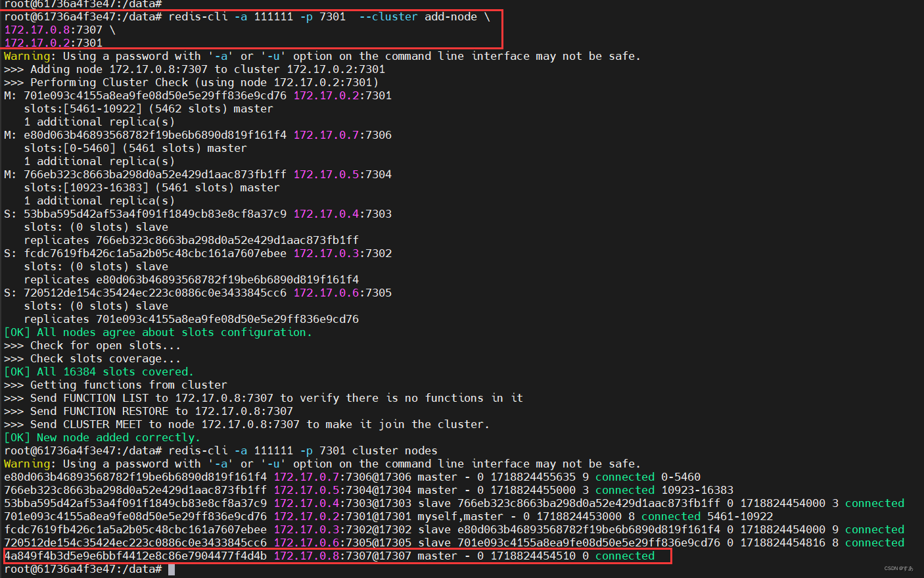Click the terminal cursor at the final prompt
Image resolution: width=924 pixels, height=578 pixels.
coord(172,569)
